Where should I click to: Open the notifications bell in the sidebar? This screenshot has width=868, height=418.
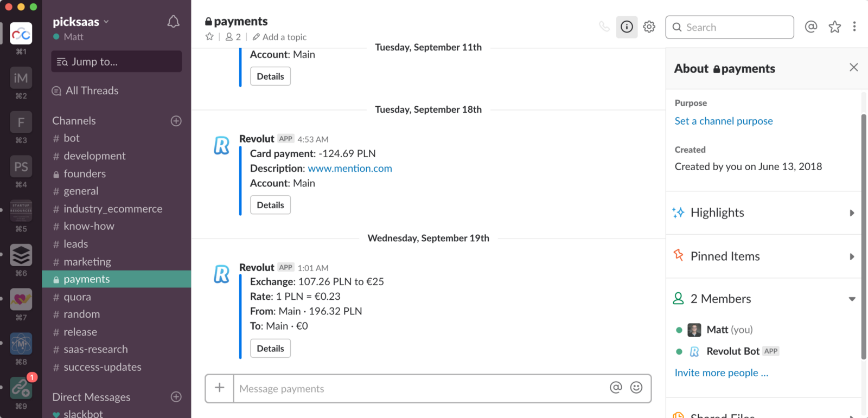[173, 22]
